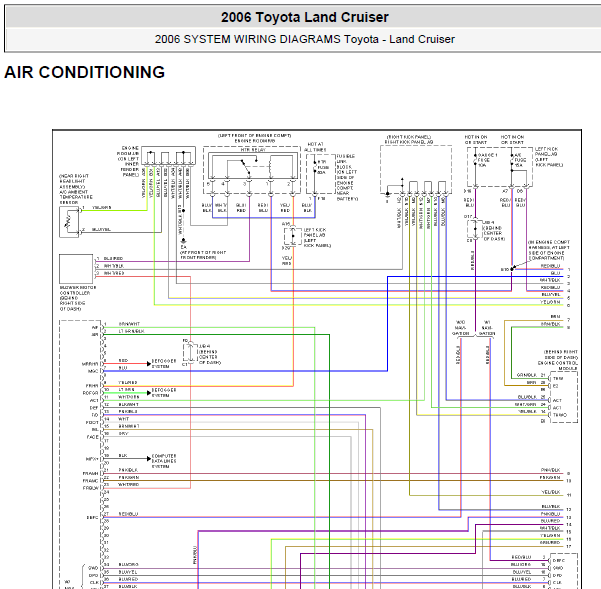Click the 'WHT' wire label at pin 14

point(123,419)
